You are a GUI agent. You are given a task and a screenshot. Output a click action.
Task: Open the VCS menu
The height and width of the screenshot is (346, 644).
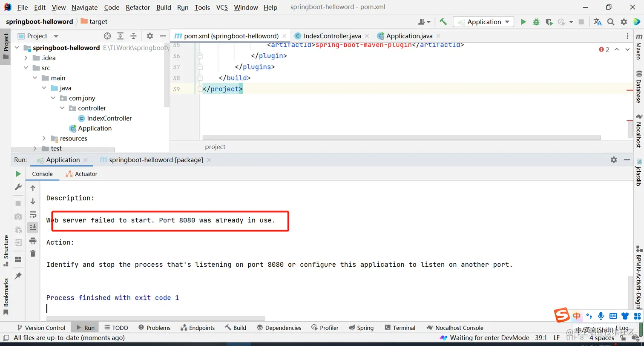click(222, 7)
